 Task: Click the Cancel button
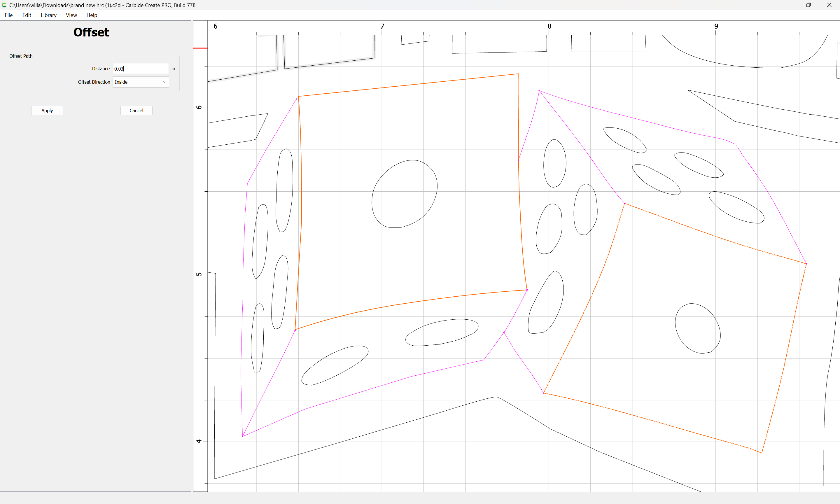pos(136,110)
